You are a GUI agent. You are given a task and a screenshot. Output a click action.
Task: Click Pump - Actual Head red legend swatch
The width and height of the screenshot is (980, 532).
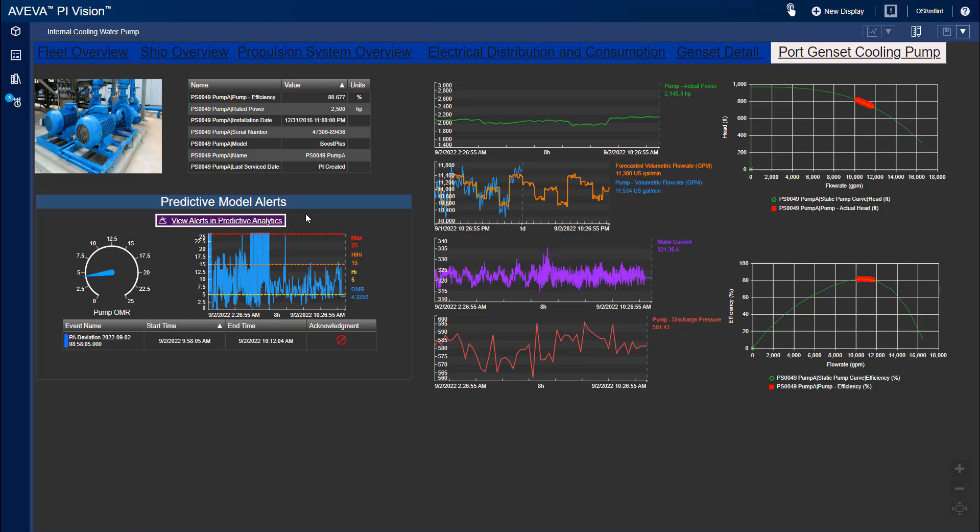click(x=774, y=208)
